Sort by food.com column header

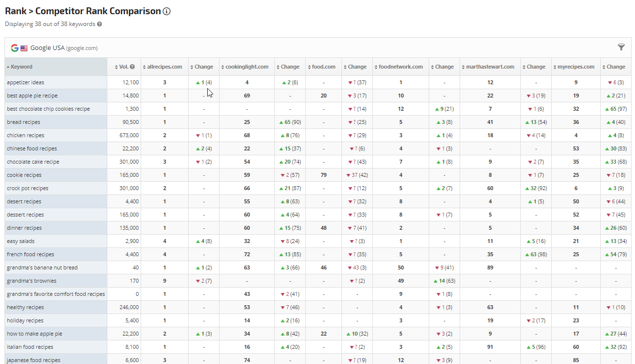[323, 67]
